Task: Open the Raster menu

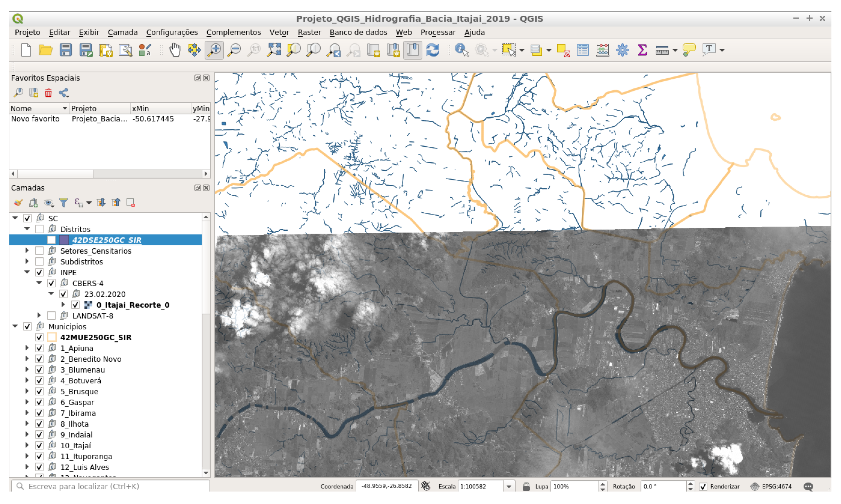Action: pos(309,32)
